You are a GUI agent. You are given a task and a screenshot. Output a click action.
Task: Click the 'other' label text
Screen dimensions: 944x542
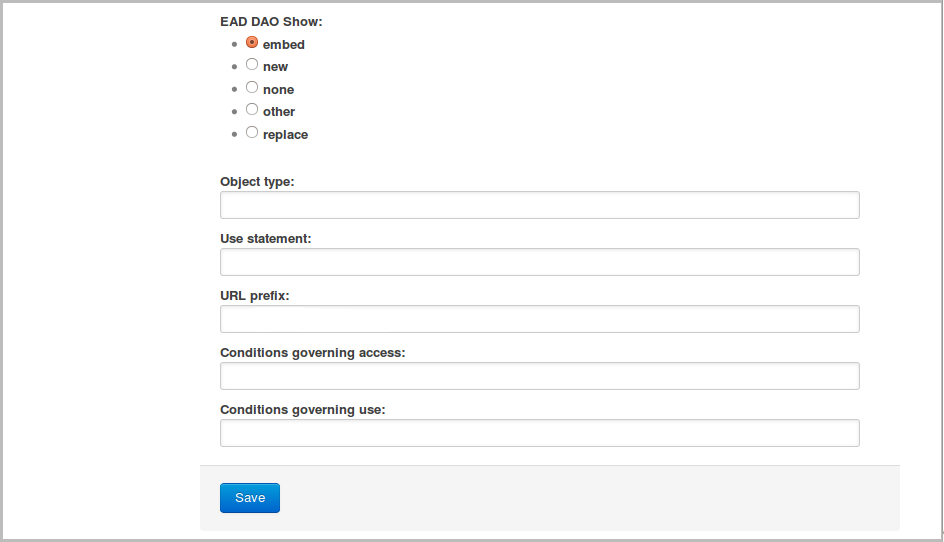pyautogui.click(x=279, y=112)
